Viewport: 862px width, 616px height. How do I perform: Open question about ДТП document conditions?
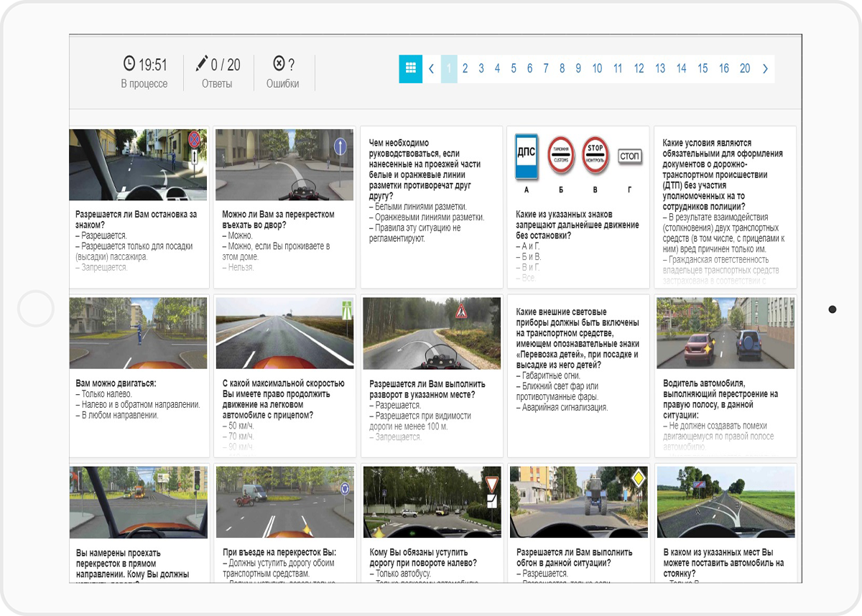(726, 207)
